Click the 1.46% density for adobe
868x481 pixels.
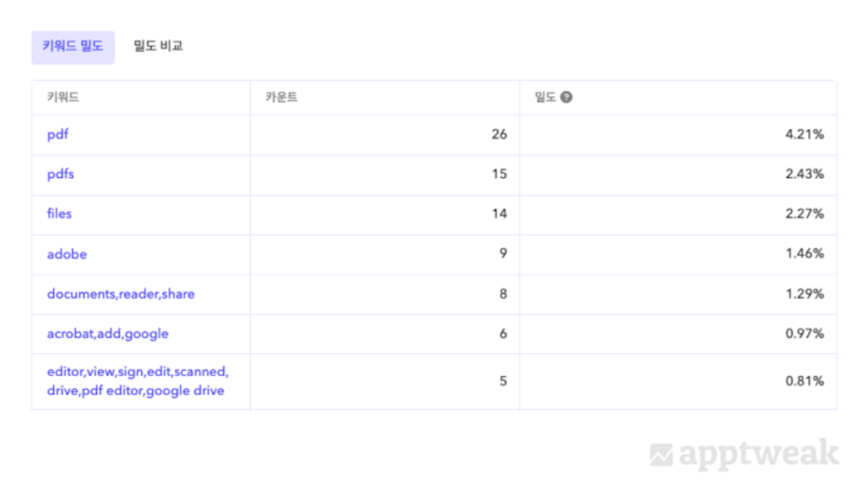click(x=804, y=254)
